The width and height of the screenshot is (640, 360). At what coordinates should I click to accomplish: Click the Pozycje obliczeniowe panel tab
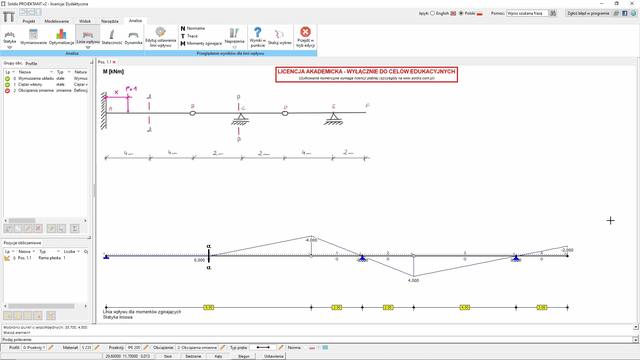[x=22, y=243]
